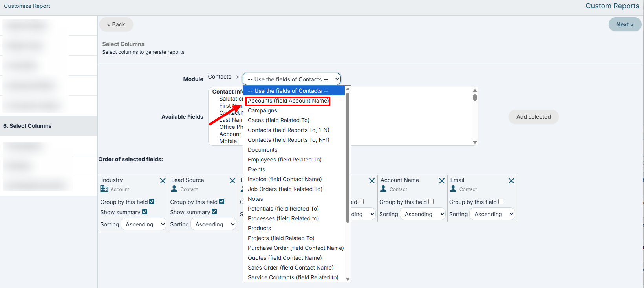644x288 pixels.
Task: Uncheck Show summary for Lead Source
Action: pos(214,212)
